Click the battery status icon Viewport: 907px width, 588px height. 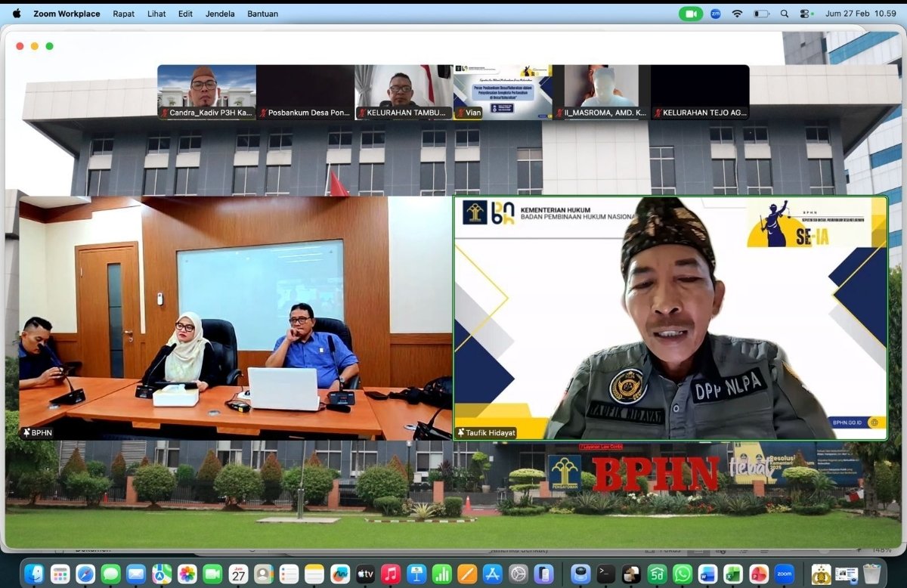(x=761, y=14)
